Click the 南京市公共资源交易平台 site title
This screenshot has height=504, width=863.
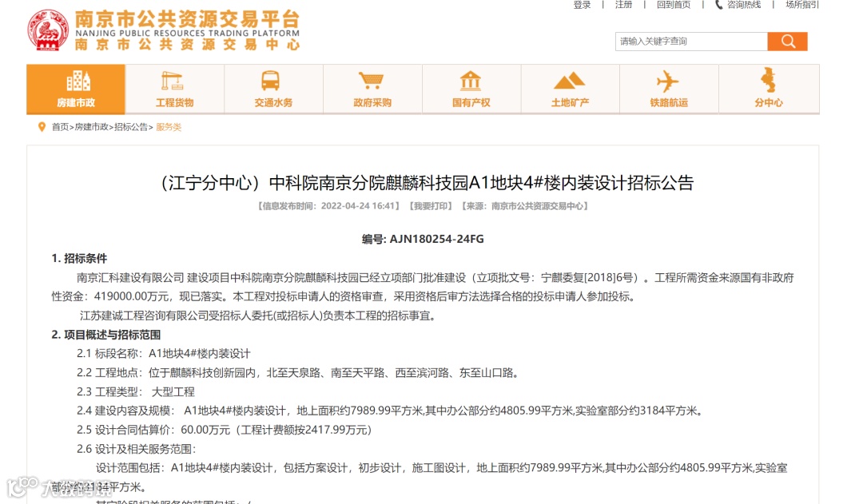click(x=187, y=18)
